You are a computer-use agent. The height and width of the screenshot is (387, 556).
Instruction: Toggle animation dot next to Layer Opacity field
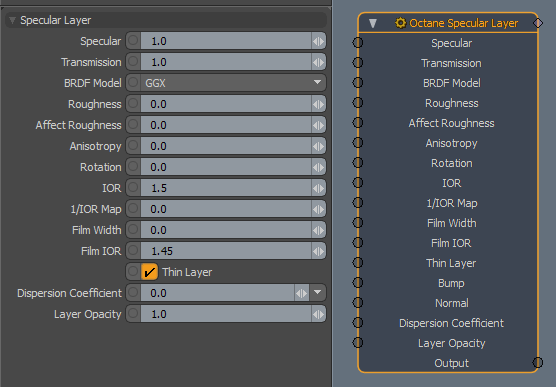point(133,314)
